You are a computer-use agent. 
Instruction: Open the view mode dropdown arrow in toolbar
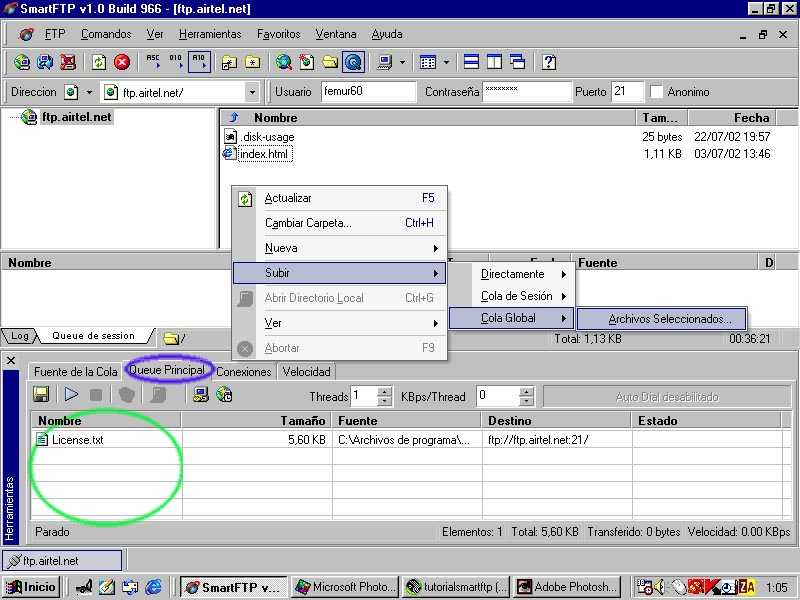coord(445,62)
